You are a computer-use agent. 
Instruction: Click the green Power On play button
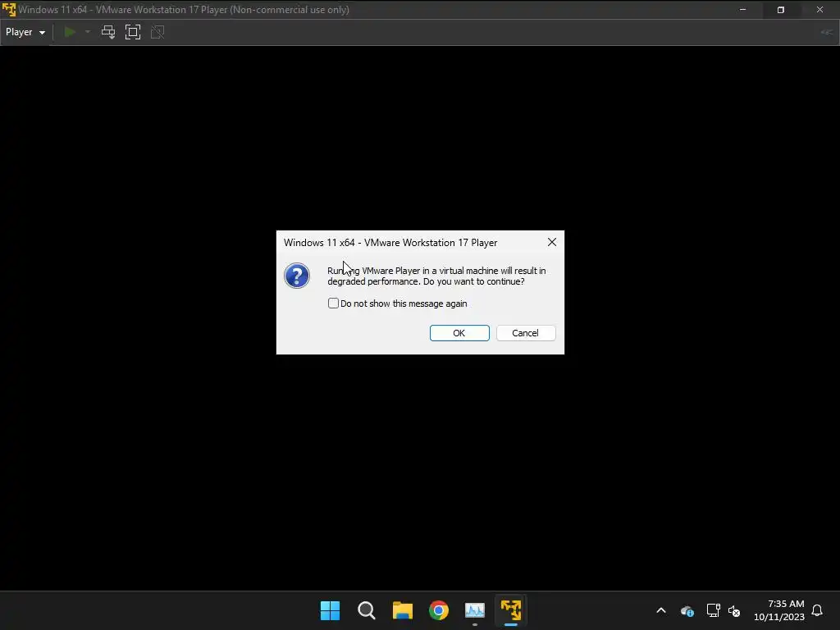click(x=70, y=32)
